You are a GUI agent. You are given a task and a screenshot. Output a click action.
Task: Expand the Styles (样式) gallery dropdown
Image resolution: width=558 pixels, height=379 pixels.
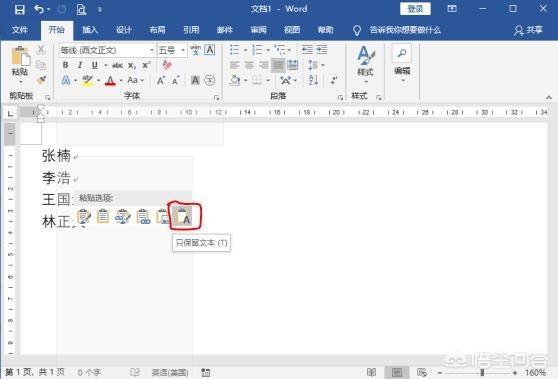[365, 83]
